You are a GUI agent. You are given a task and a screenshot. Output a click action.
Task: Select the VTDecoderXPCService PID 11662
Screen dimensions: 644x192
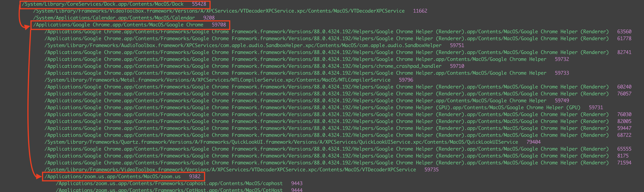click(420, 11)
